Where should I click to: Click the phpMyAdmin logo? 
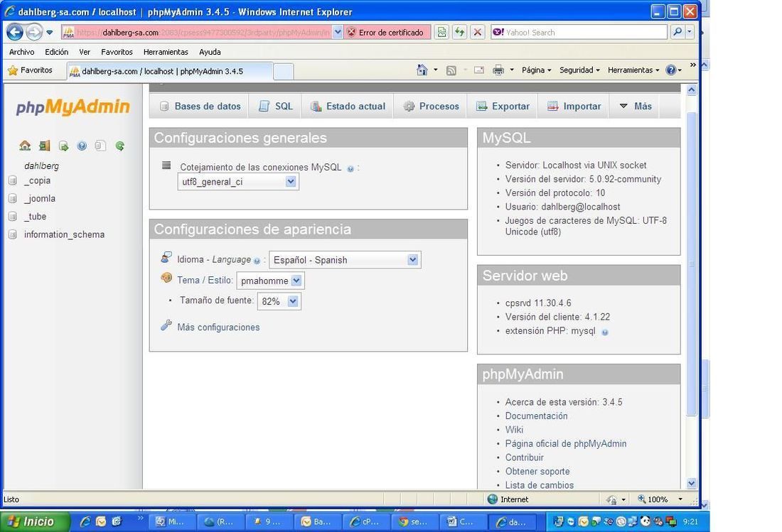point(73,107)
